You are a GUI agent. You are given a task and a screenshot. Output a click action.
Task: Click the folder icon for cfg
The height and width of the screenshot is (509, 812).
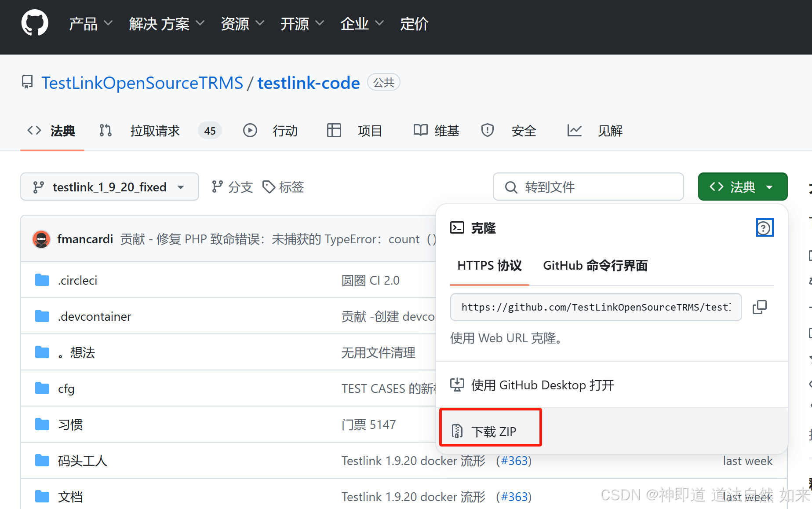[42, 388]
